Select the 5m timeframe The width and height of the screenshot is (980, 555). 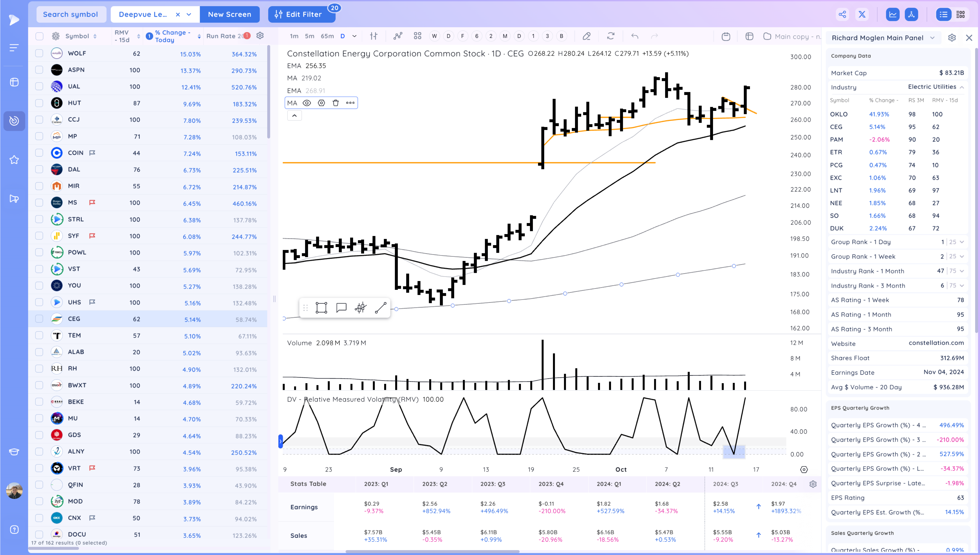click(309, 36)
